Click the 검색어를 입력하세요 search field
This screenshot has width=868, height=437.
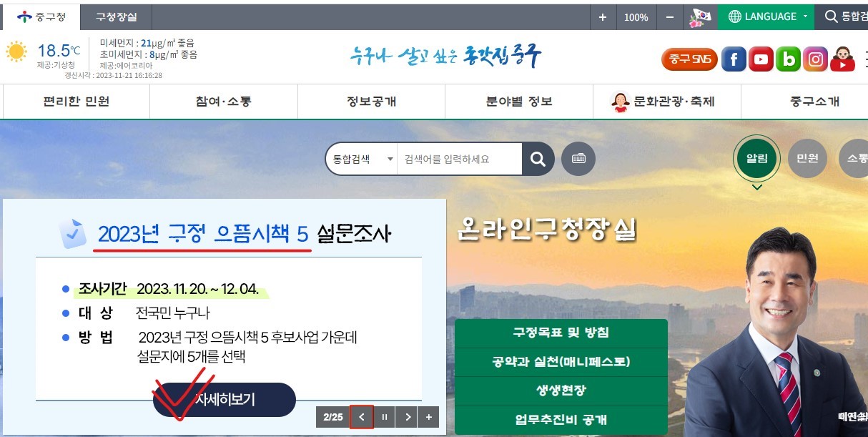(459, 159)
